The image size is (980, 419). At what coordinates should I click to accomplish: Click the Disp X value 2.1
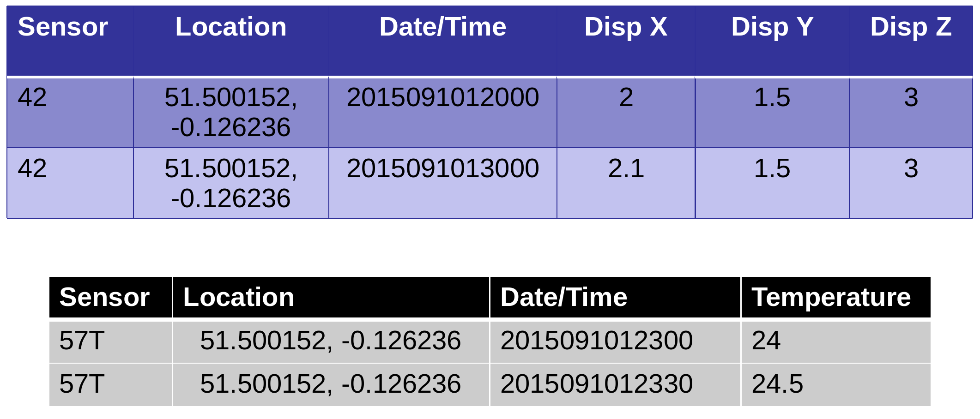[626, 168]
